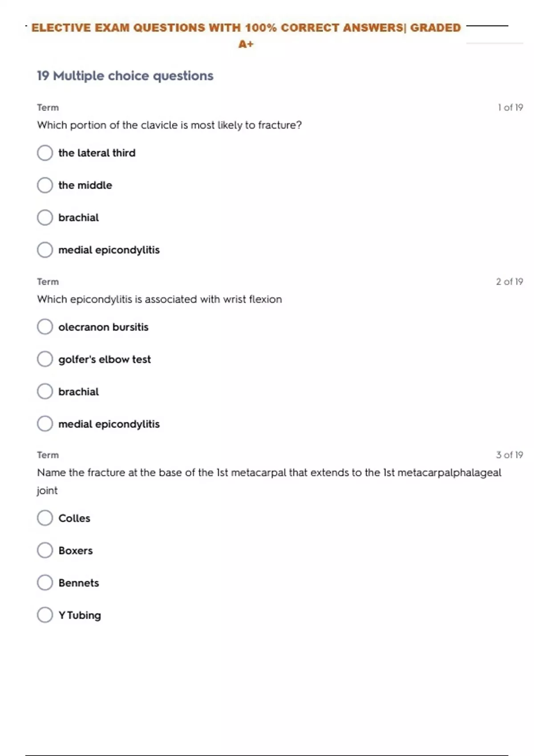Choose the 'Boxers' radio button
Screen dimensions: 534x756
45,551
